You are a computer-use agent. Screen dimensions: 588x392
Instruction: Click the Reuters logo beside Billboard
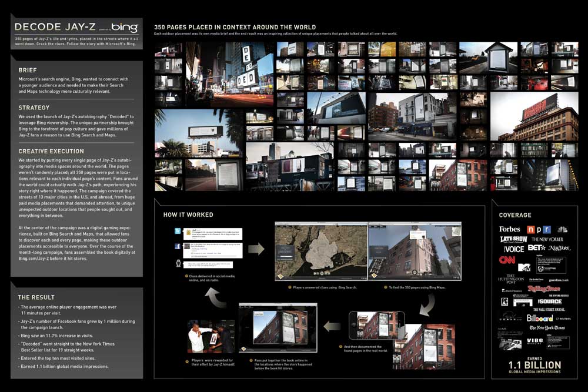(563, 319)
